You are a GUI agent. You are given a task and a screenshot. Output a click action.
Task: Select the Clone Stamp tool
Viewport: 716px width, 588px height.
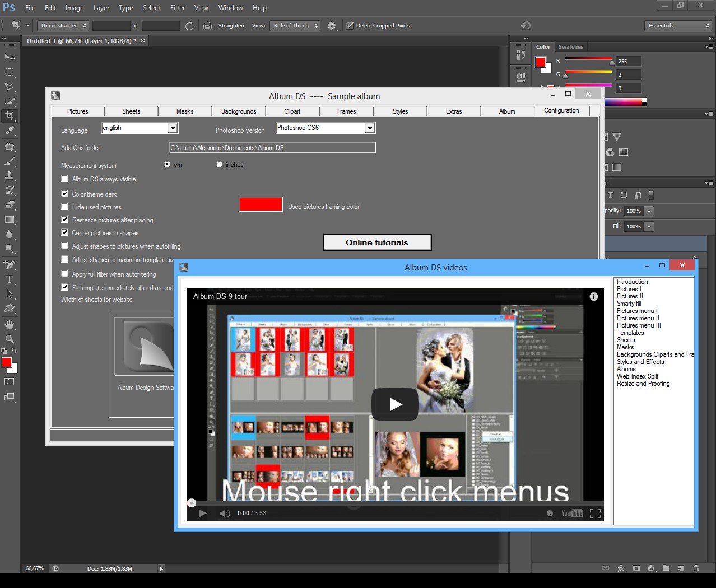[x=10, y=176]
